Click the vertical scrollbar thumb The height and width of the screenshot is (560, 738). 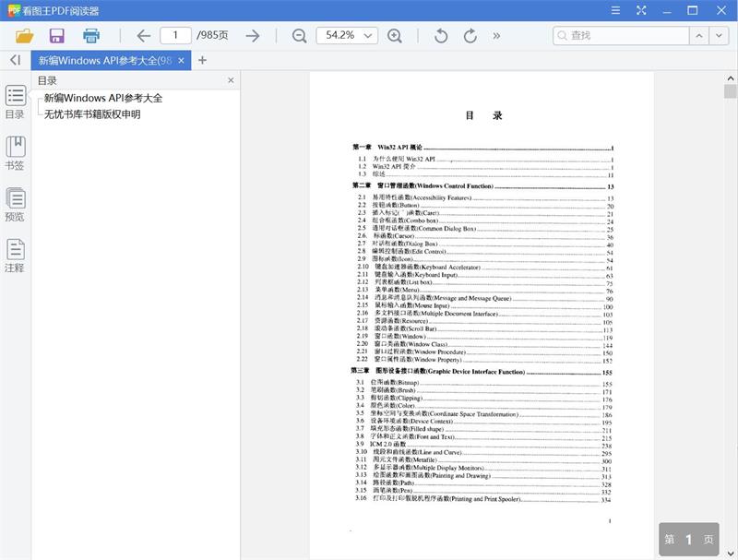tap(730, 91)
